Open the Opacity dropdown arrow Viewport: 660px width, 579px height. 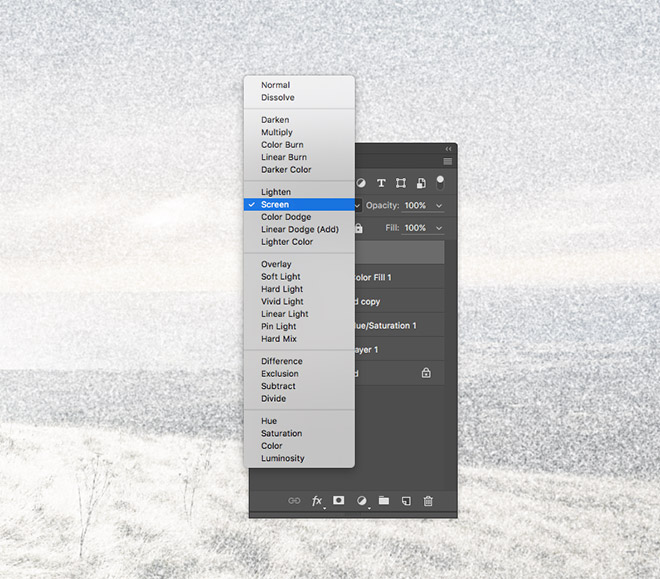pos(439,206)
